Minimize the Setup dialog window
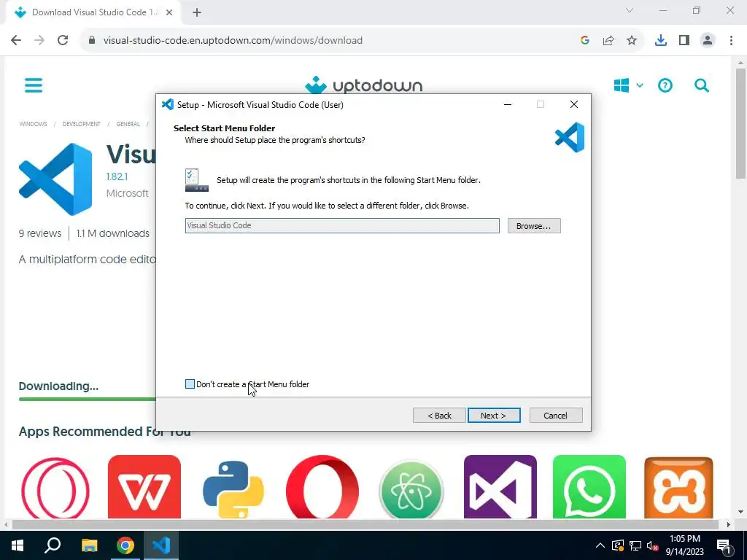Viewport: 747px width, 560px height. (508, 104)
